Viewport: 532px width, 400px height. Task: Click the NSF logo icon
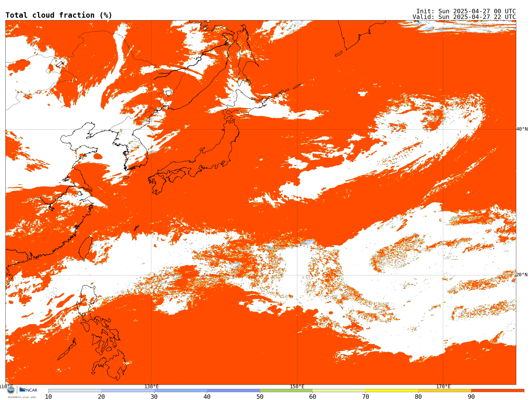11,390
